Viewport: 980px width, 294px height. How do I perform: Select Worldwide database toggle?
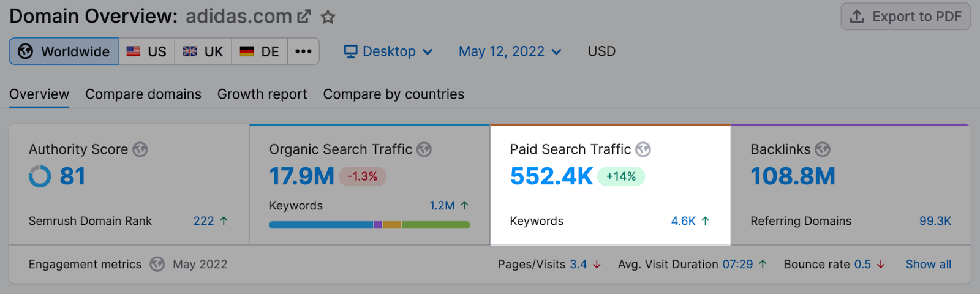pos(64,51)
